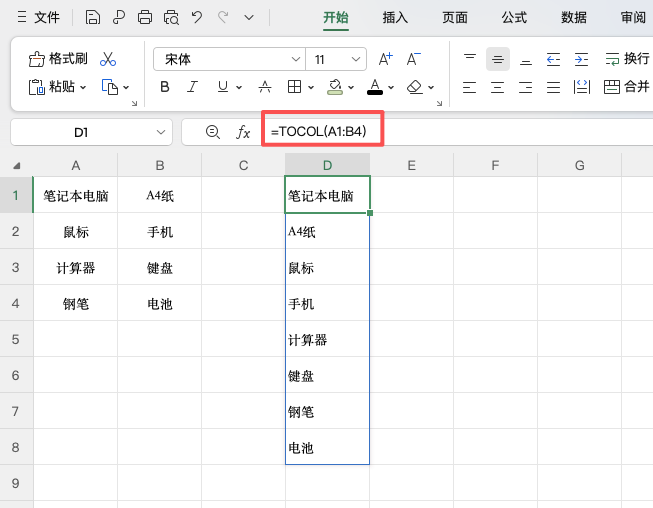Click the Name Box showing D1
Image resolution: width=653 pixels, height=508 pixels.
coord(81,132)
